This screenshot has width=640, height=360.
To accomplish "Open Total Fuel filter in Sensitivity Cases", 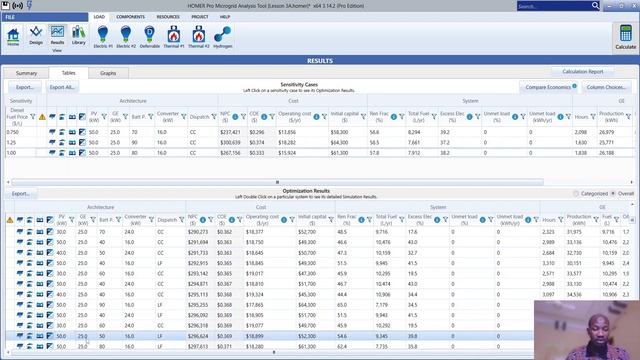I will coord(434,117).
